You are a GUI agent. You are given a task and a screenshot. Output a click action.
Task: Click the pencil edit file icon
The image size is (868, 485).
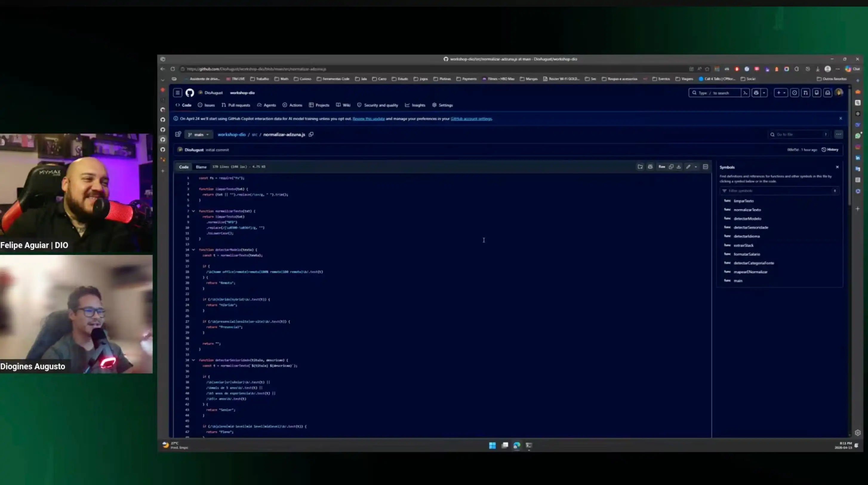pyautogui.click(x=688, y=167)
